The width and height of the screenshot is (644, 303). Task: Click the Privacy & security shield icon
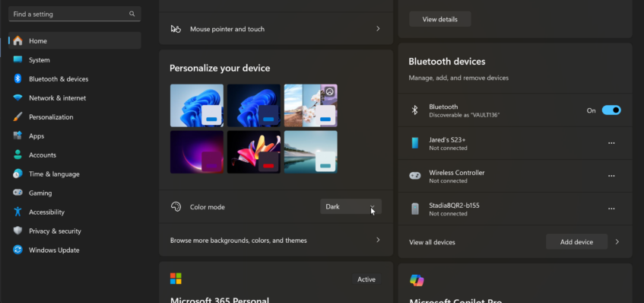[x=17, y=231]
